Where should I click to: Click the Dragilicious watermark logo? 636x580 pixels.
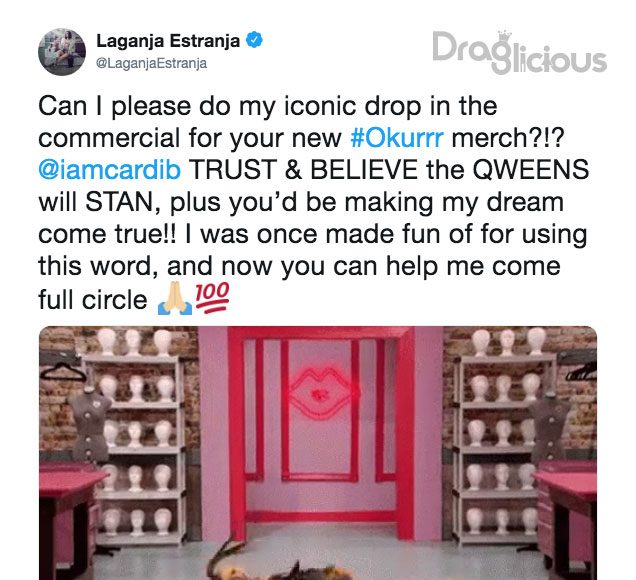(x=519, y=52)
